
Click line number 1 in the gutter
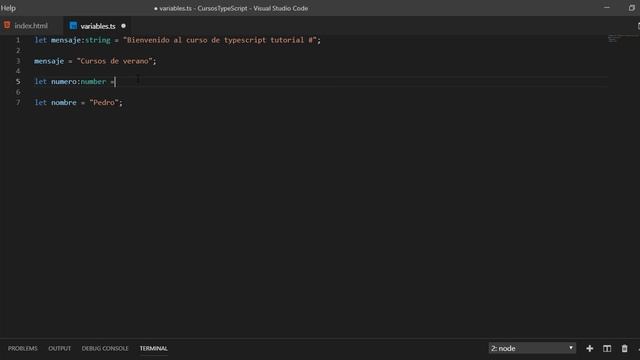click(x=18, y=40)
